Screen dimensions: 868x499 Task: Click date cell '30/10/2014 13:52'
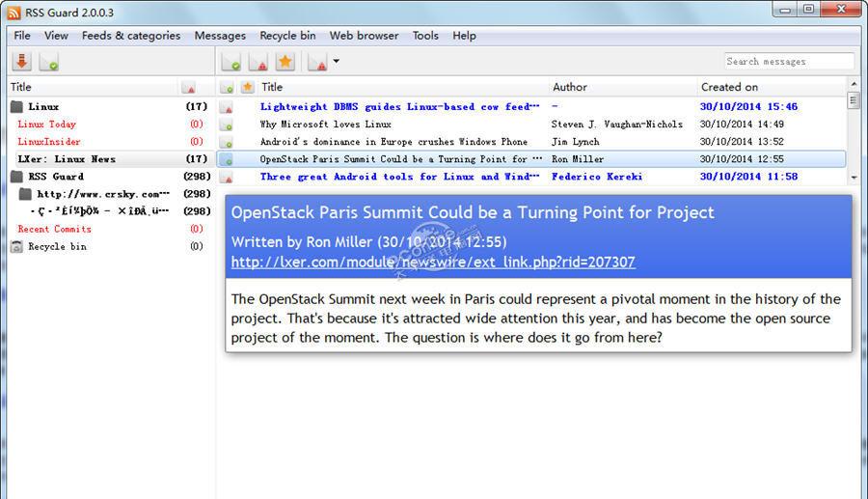pos(742,142)
